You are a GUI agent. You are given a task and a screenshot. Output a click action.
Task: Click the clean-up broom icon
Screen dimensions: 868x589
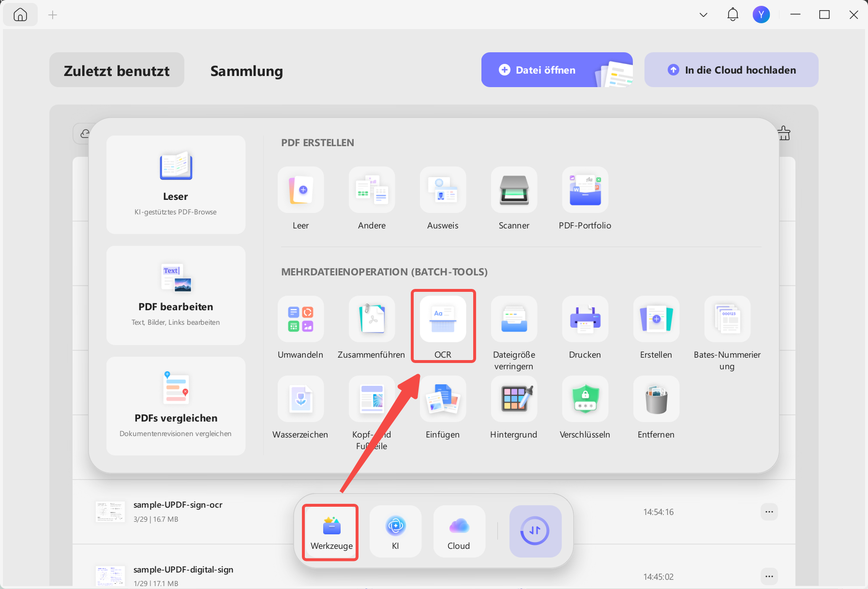pyautogui.click(x=784, y=133)
